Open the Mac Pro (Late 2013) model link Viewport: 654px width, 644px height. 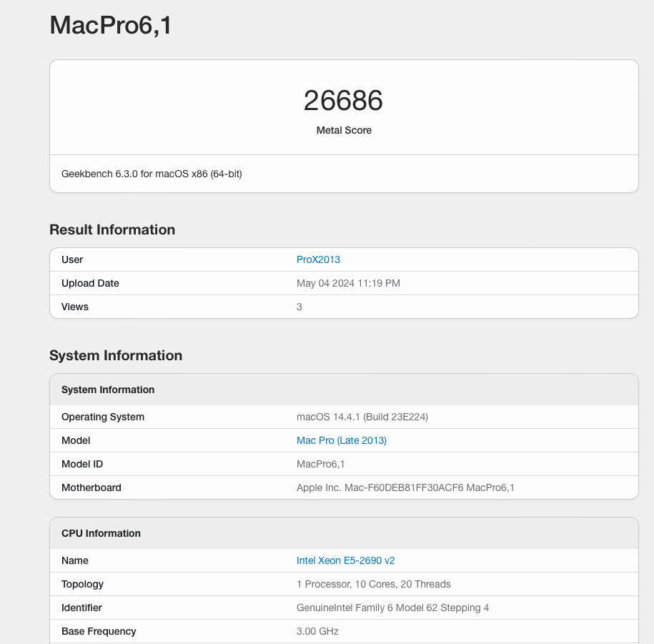[341, 440]
